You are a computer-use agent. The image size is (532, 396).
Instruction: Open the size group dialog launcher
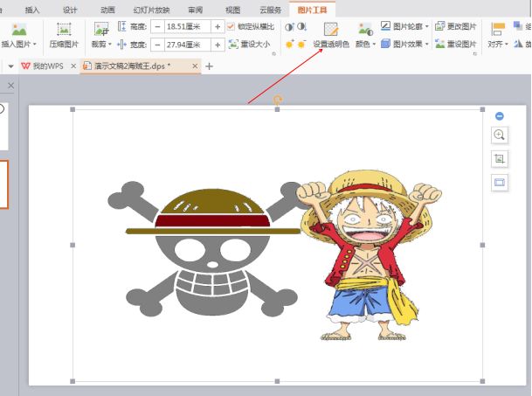[274, 53]
